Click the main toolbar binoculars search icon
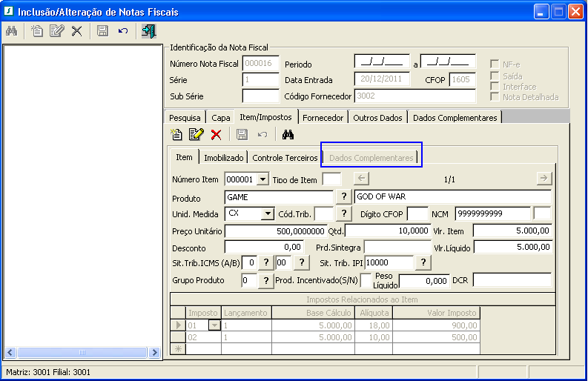The height and width of the screenshot is (381, 588). [11, 31]
